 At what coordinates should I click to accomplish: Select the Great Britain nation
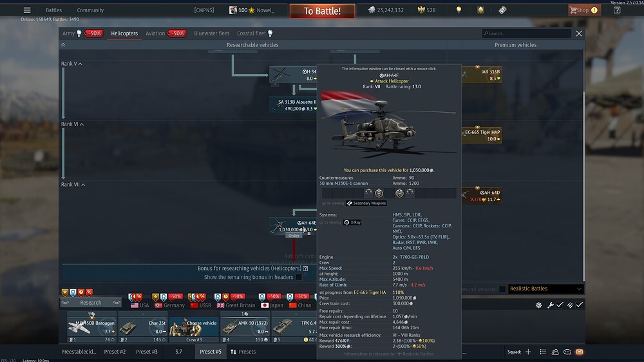point(236,306)
